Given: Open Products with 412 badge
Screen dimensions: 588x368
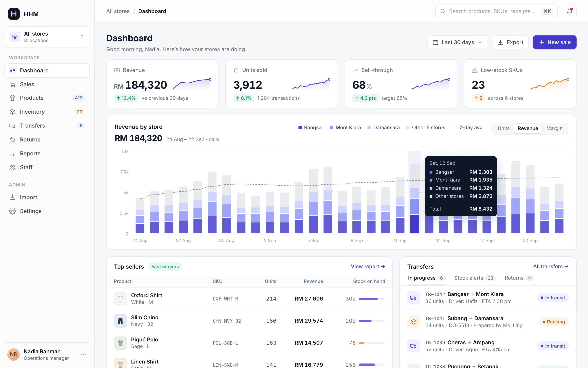Looking at the screenshot, I should pyautogui.click(x=47, y=98).
